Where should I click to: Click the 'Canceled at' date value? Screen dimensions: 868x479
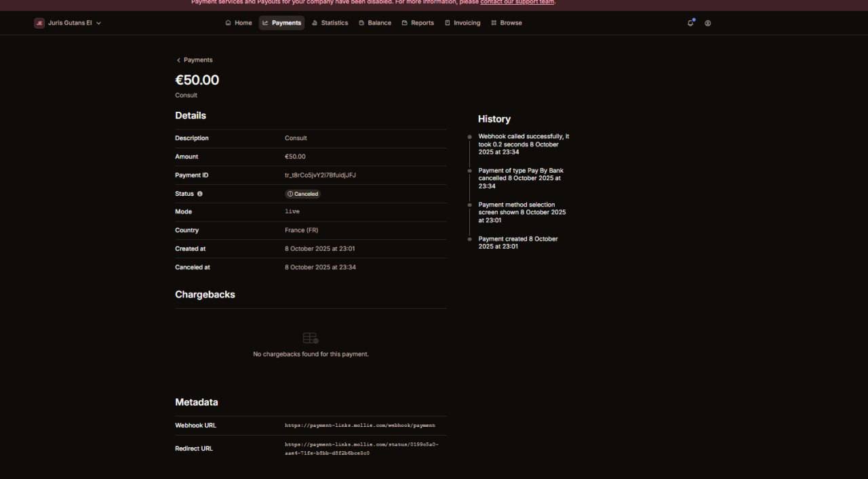[321, 267]
